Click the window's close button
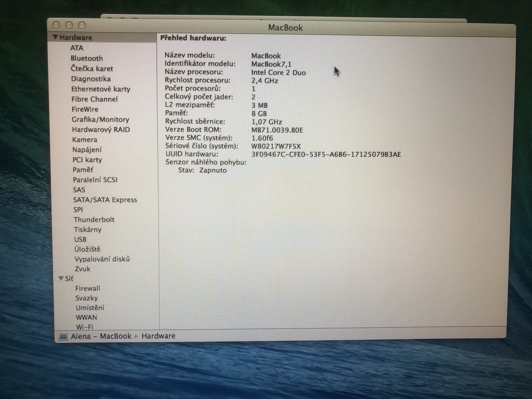This screenshot has width=532, height=399. (56, 25)
